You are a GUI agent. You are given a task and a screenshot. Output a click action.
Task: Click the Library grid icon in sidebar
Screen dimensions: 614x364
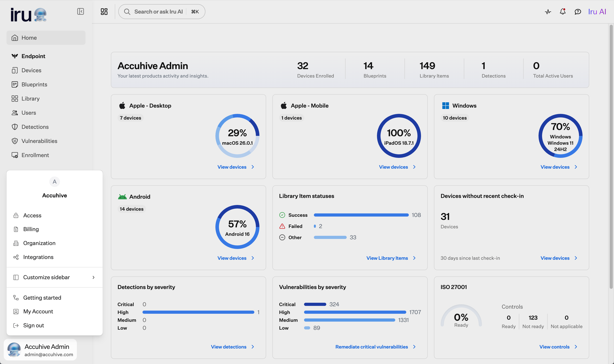coord(15,99)
